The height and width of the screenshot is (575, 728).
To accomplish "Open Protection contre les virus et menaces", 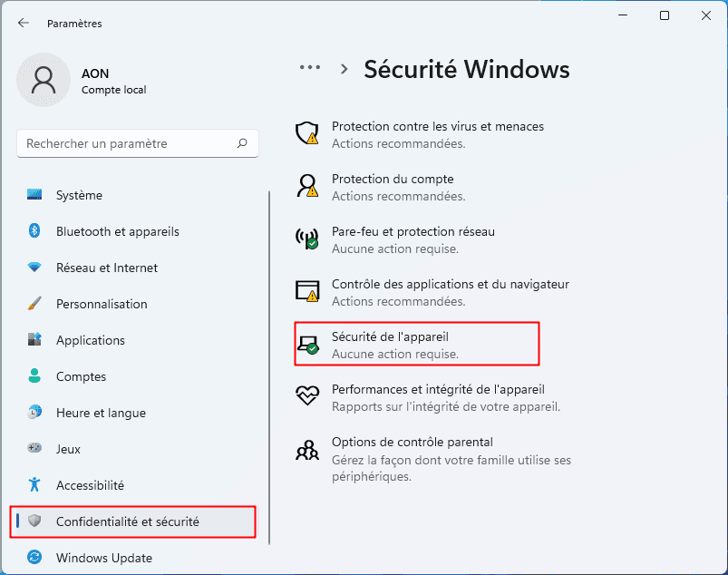I will 437,127.
